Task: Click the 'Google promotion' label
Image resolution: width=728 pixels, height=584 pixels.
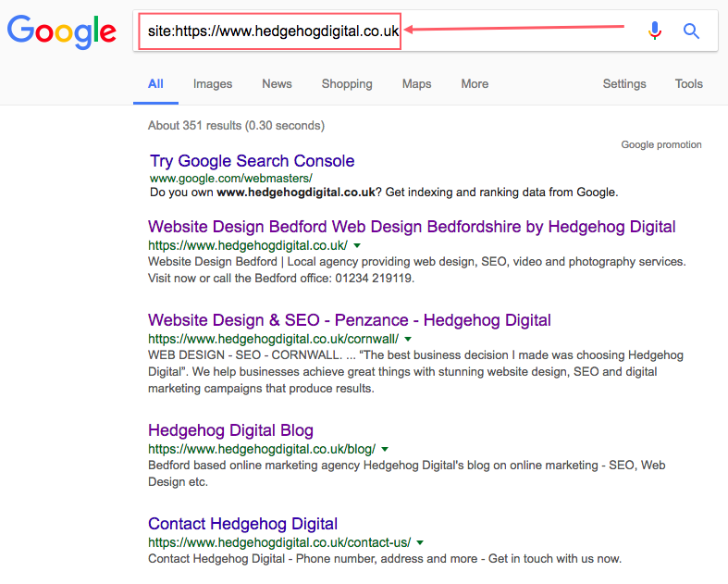Action: 661,145
